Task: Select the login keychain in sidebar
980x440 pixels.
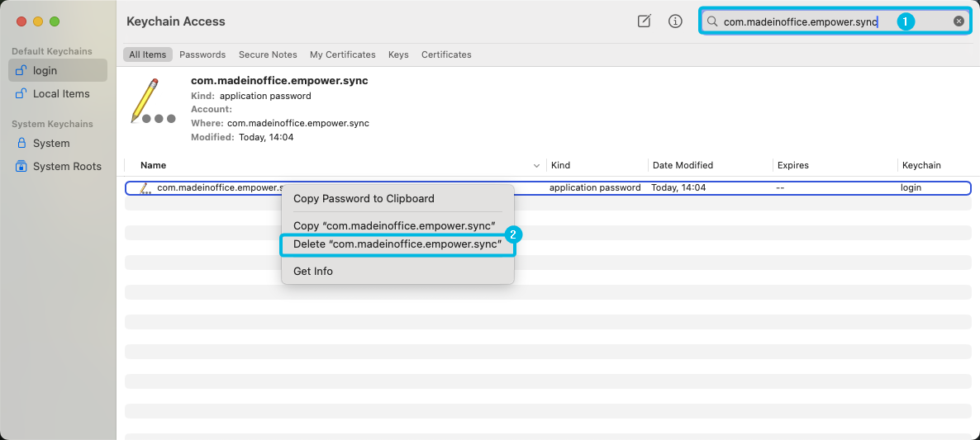Action: [x=58, y=70]
